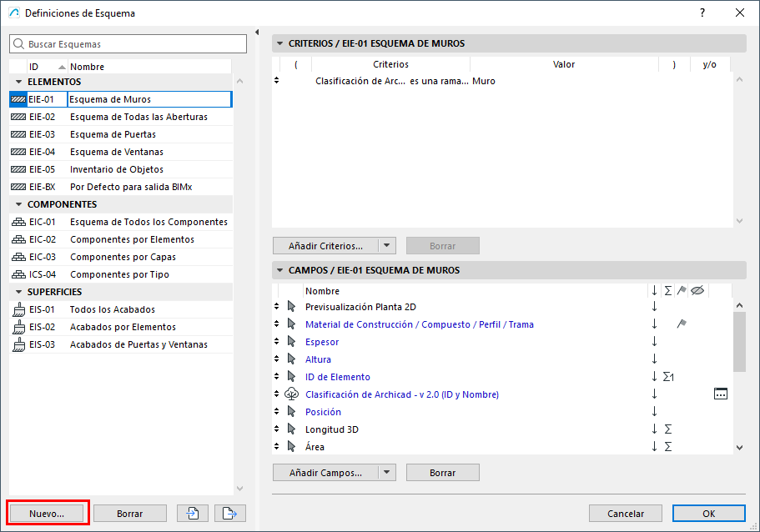This screenshot has width=760, height=532.
Task: Collapse the SUPERFICIES group
Action: click(18, 292)
